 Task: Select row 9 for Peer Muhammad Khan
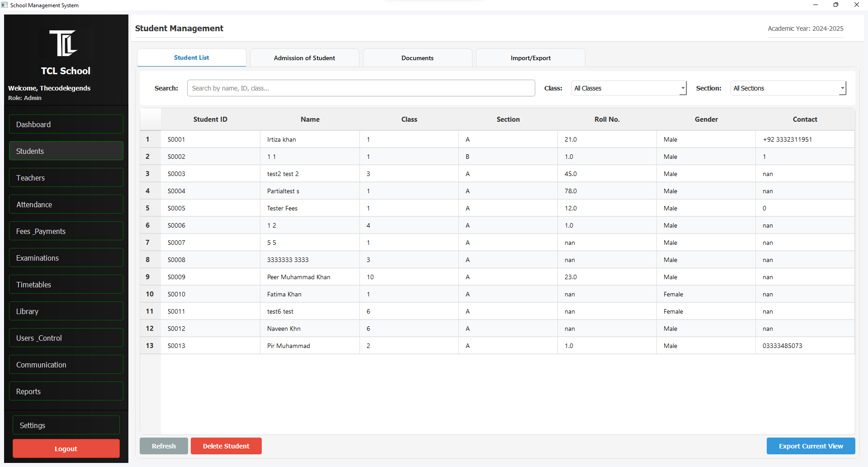pyautogui.click(x=298, y=277)
